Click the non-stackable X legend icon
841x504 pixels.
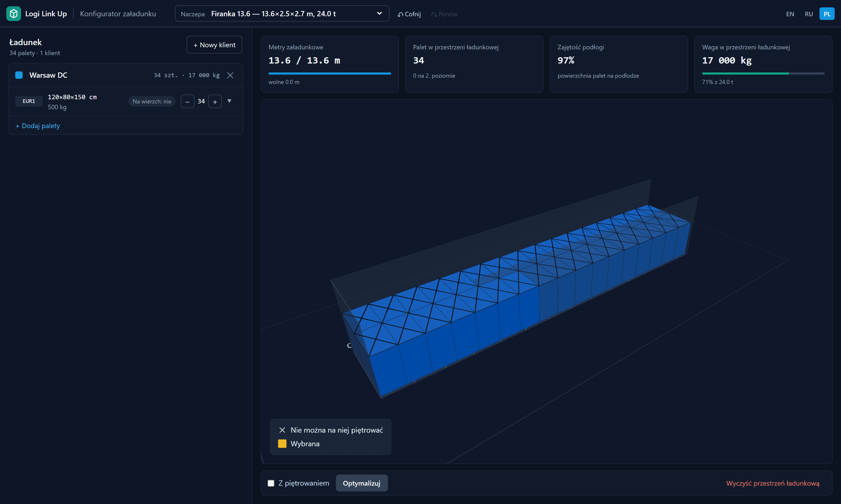282,430
